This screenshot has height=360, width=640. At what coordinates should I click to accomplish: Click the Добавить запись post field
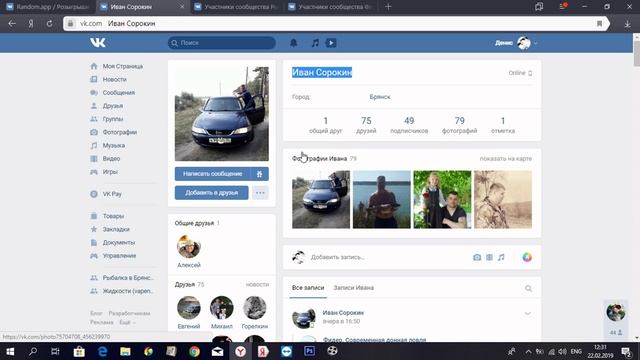(388, 257)
